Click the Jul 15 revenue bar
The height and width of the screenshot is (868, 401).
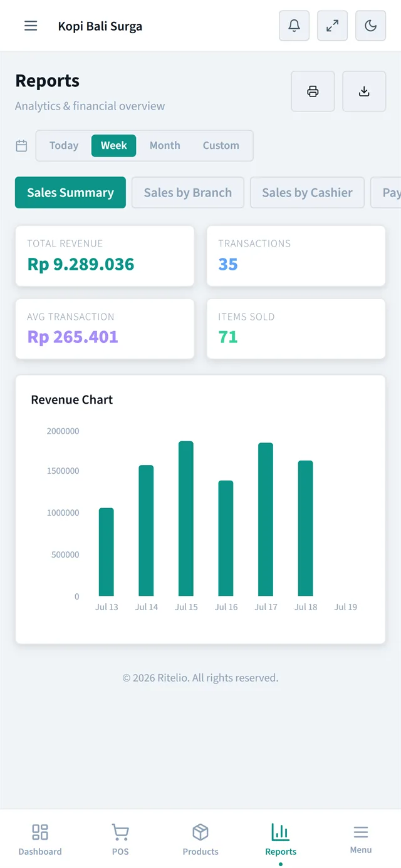pos(186,519)
